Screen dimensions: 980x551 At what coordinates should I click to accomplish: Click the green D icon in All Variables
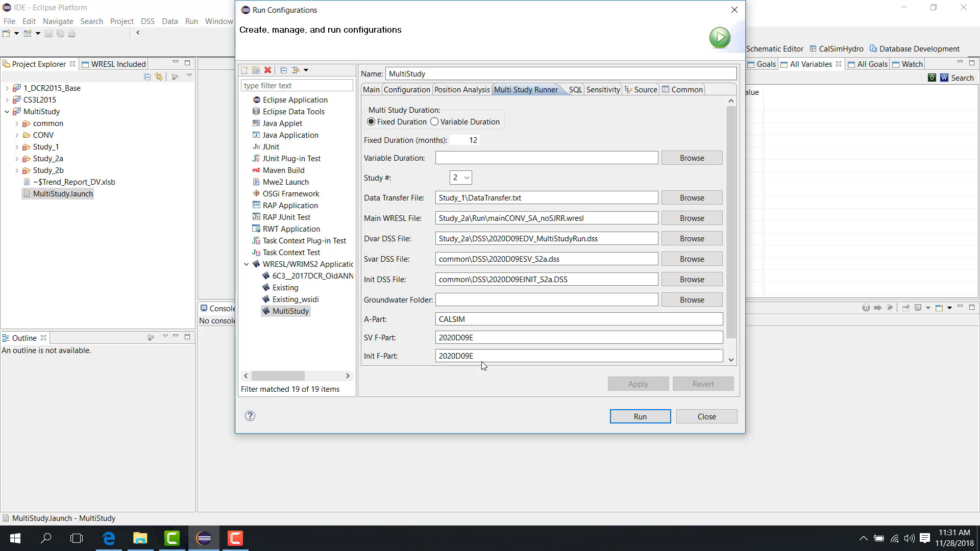(x=932, y=78)
